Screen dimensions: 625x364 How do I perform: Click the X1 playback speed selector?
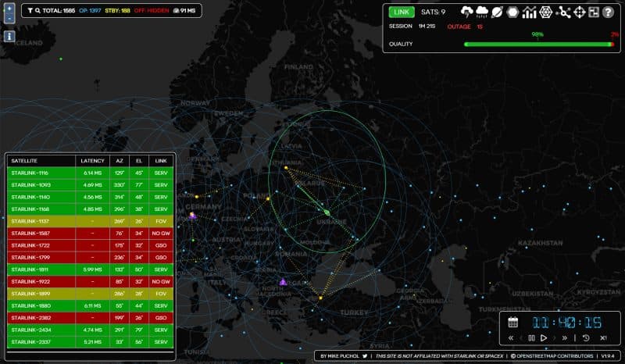click(604, 337)
